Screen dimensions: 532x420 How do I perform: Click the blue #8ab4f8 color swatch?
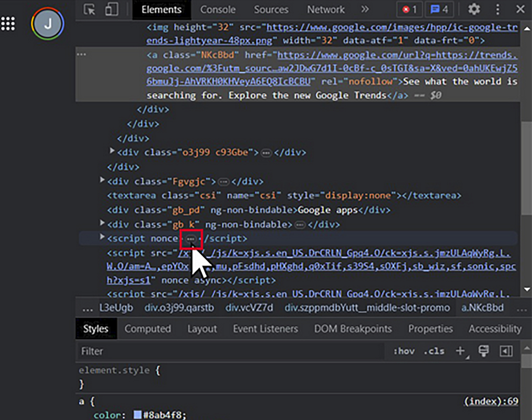pos(137,414)
